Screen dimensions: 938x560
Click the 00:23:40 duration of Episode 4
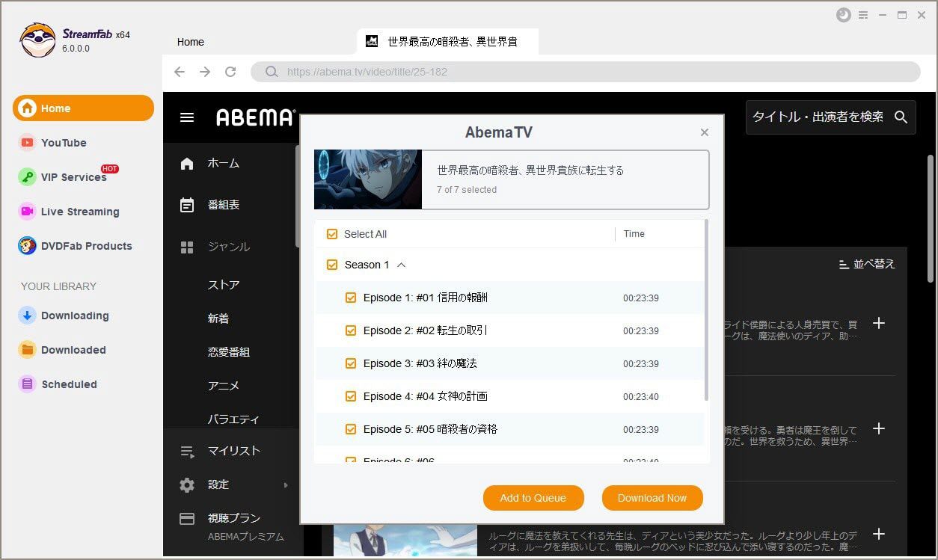coord(641,397)
